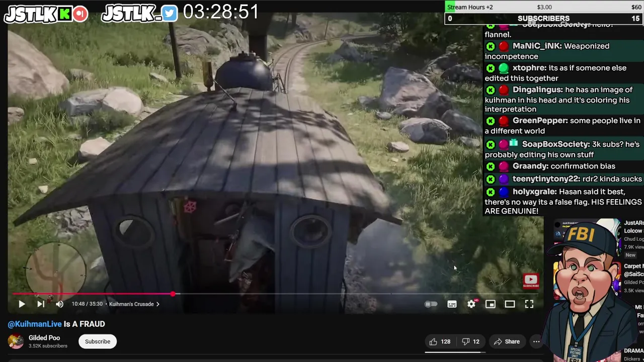Click the video title 'Is A FRAUD'
Viewport: 644px width, 362px height.
pyautogui.click(x=84, y=324)
